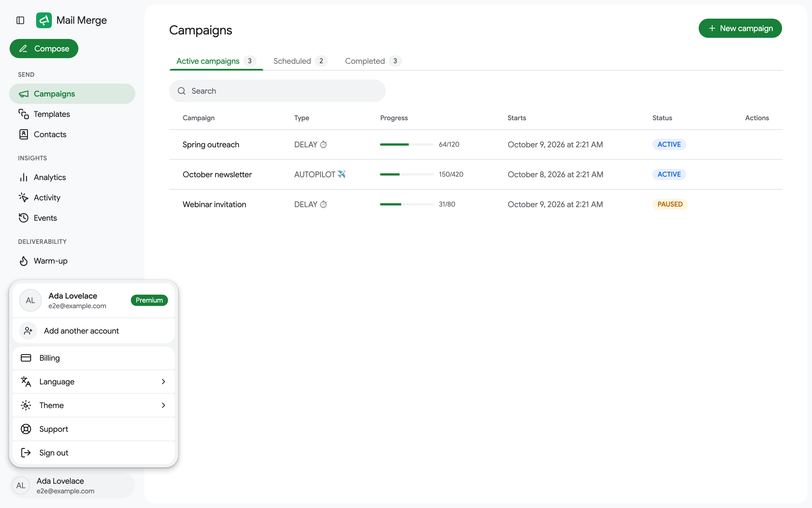Click the Starts column header

click(517, 118)
